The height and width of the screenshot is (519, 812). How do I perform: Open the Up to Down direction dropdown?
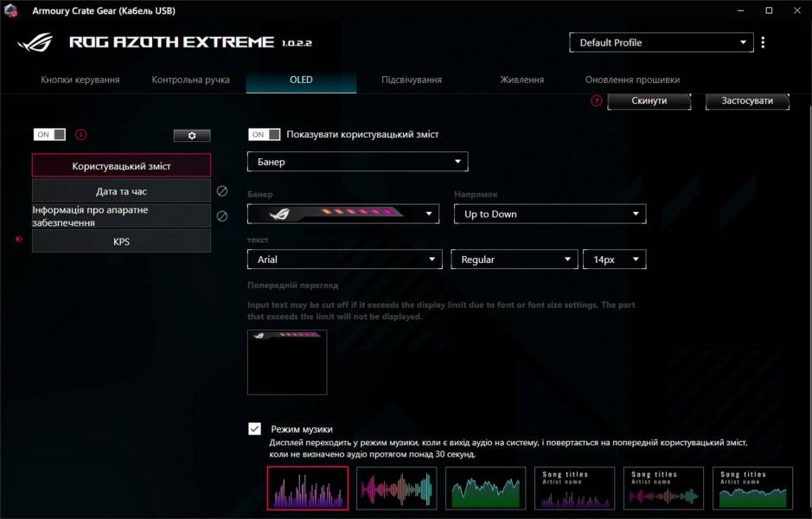(550, 213)
